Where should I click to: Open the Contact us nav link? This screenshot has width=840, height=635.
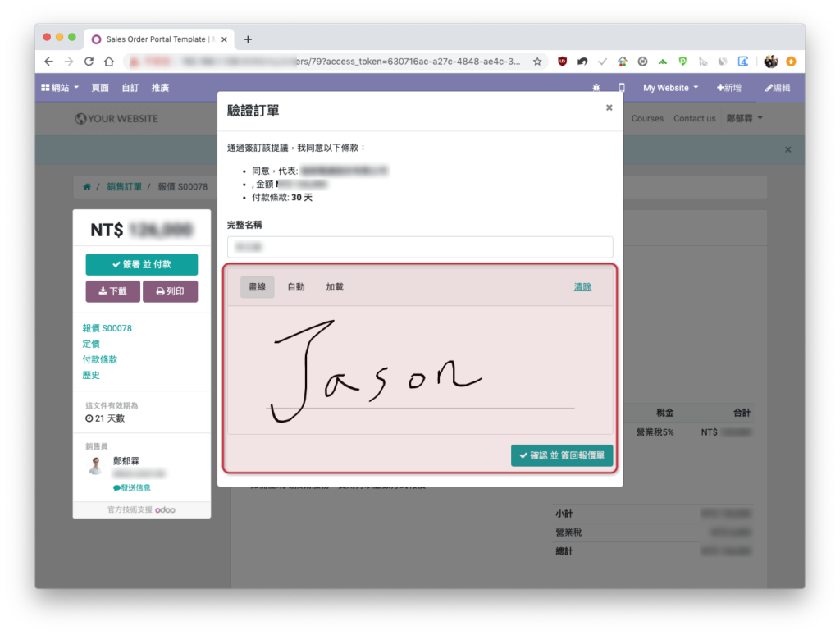(694, 118)
